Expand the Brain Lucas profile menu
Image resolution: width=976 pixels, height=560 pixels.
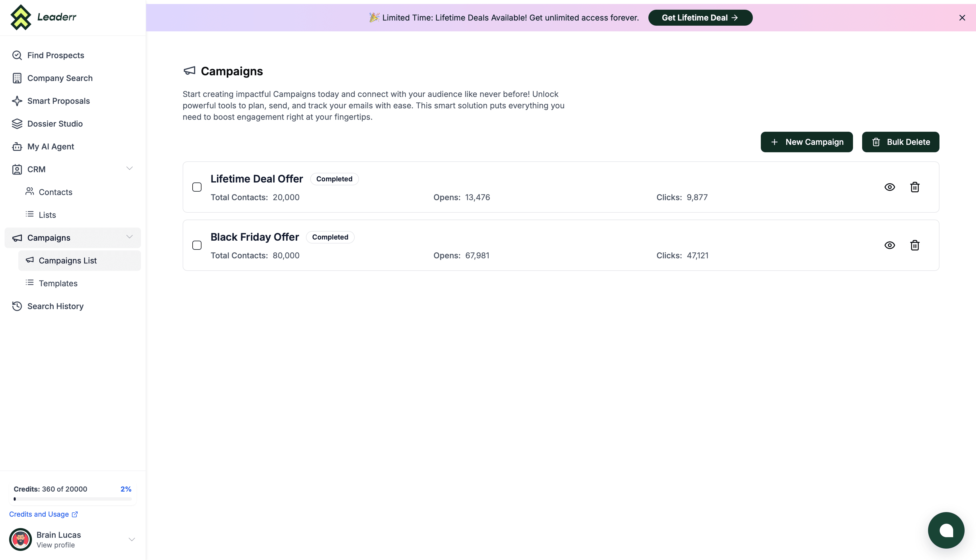click(132, 539)
